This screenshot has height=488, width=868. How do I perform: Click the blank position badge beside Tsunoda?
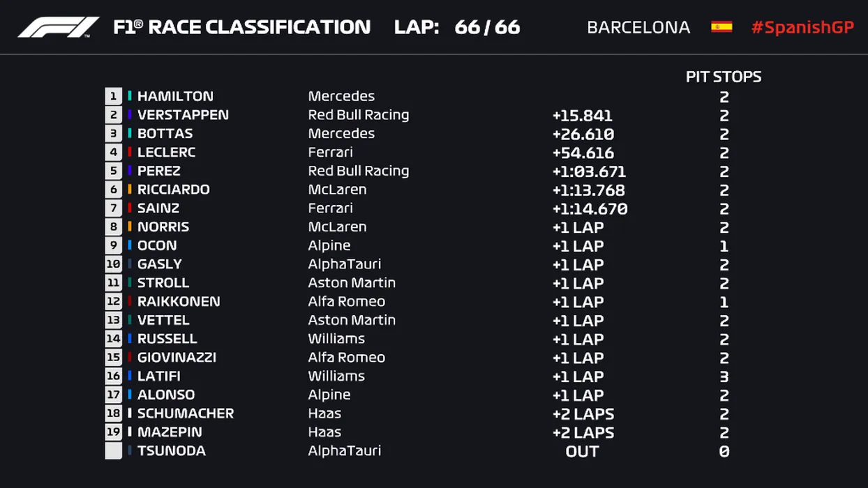[113, 451]
